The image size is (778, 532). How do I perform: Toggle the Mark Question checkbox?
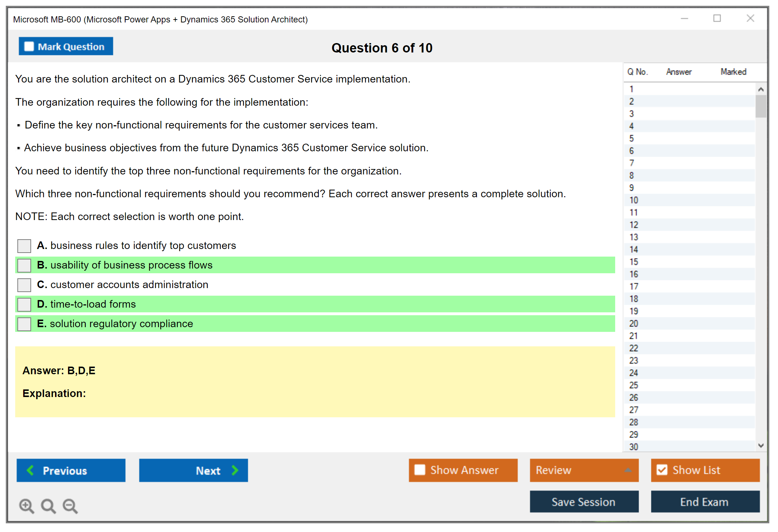pyautogui.click(x=29, y=47)
